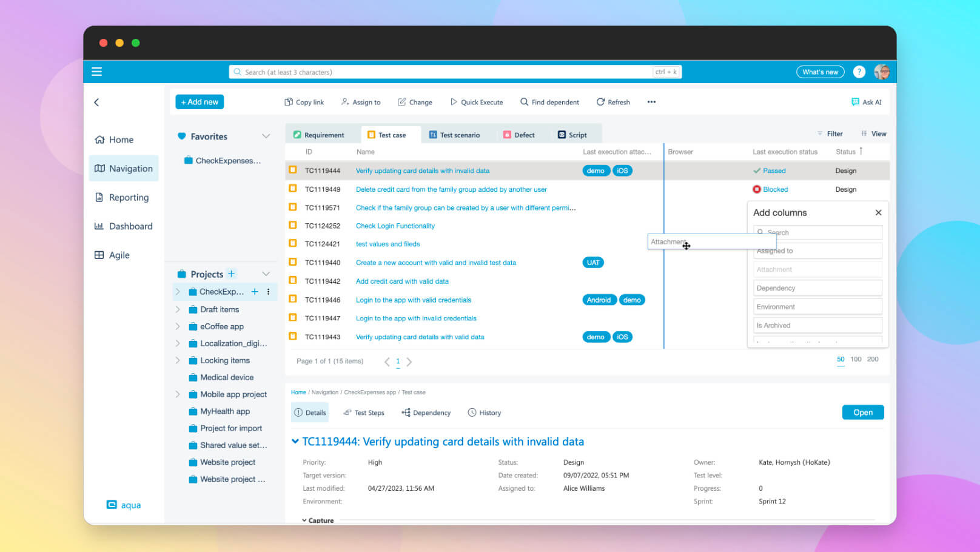Click the Refresh toolbar icon
This screenshot has height=552, width=980.
click(600, 102)
